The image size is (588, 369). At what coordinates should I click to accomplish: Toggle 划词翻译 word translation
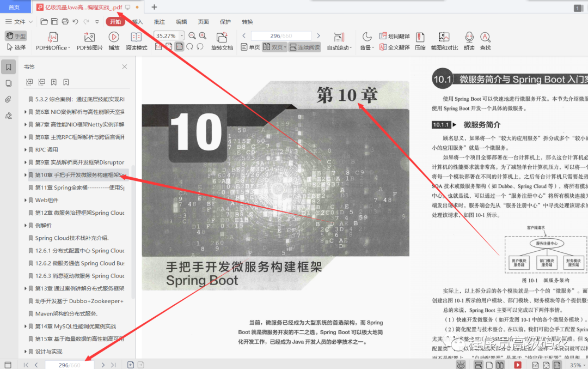coord(395,36)
